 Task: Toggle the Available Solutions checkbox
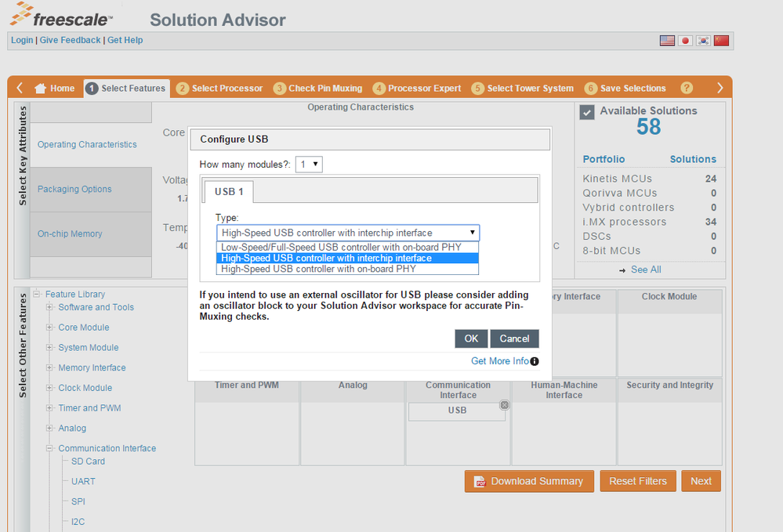[587, 112]
